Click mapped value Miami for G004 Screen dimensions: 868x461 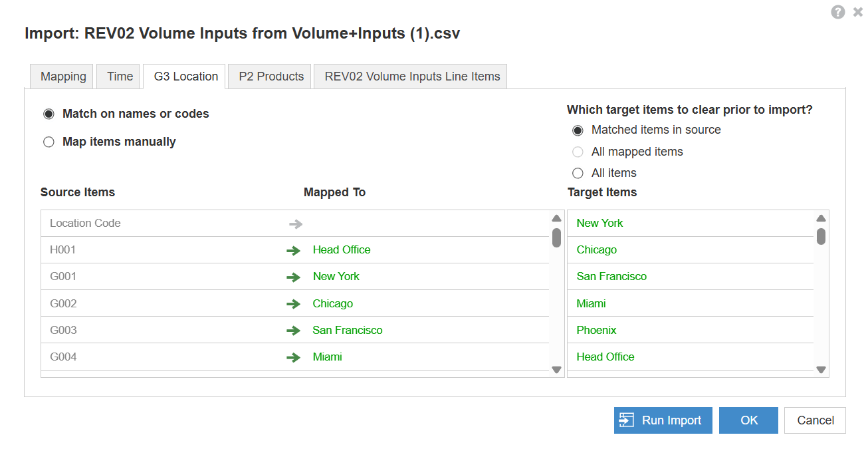pos(327,357)
